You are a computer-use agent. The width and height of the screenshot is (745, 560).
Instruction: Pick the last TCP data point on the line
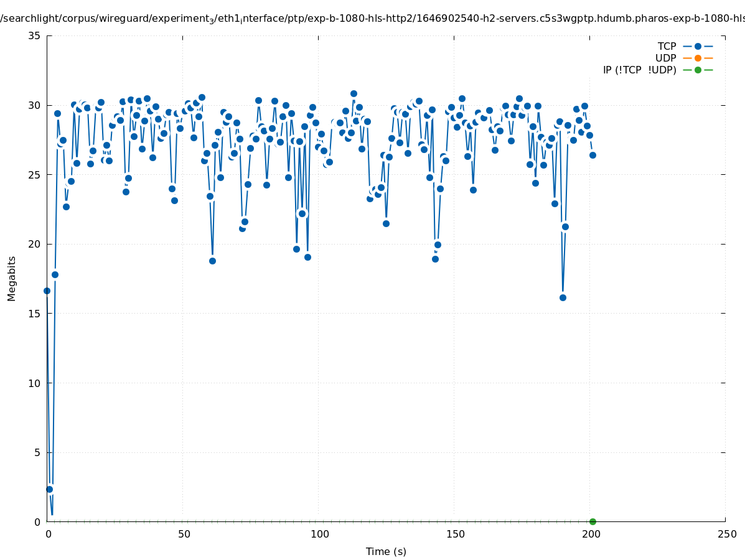click(x=593, y=155)
